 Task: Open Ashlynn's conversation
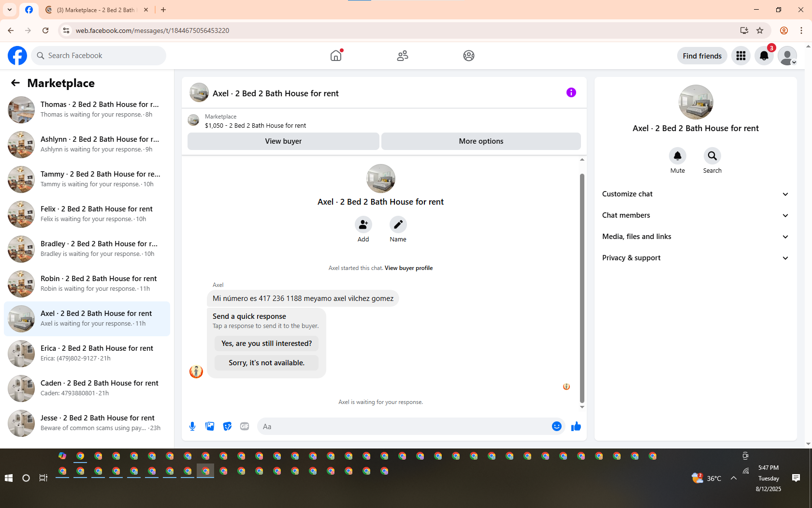click(x=87, y=145)
